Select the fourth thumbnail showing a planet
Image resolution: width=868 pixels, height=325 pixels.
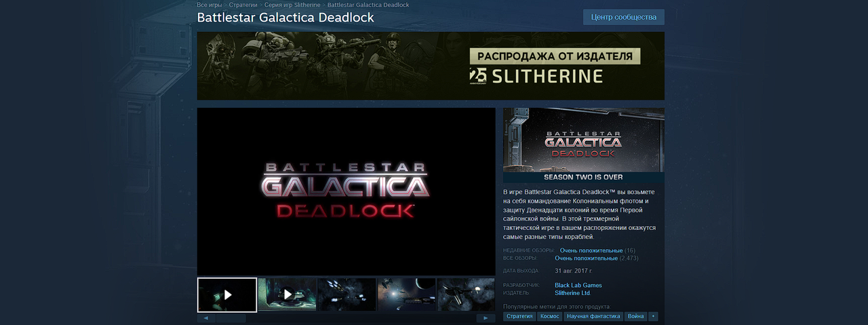(407, 294)
